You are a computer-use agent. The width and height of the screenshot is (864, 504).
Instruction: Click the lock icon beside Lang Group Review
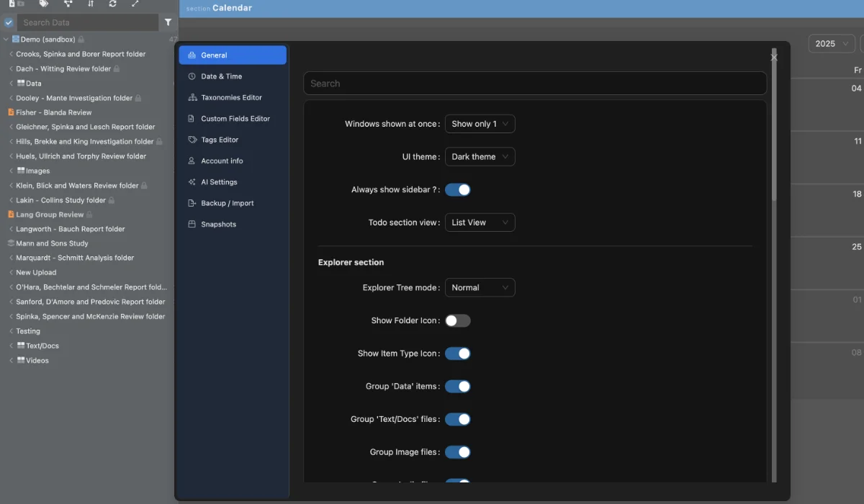tap(89, 215)
